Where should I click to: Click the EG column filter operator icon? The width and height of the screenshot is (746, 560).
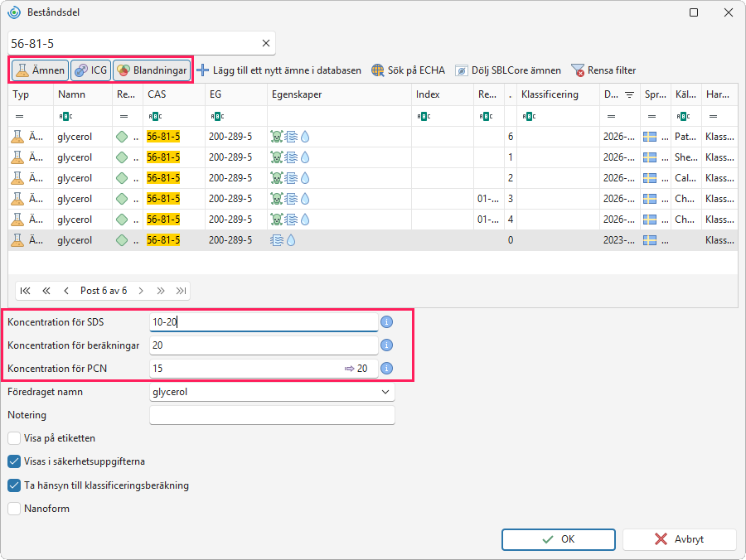click(x=217, y=116)
